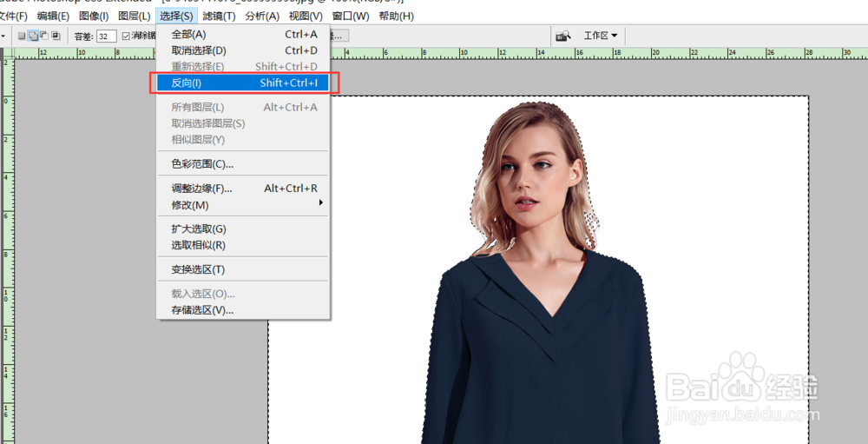Choose 全部(A) select all entry
Image resolution: width=868 pixels, height=444 pixels.
coord(244,35)
